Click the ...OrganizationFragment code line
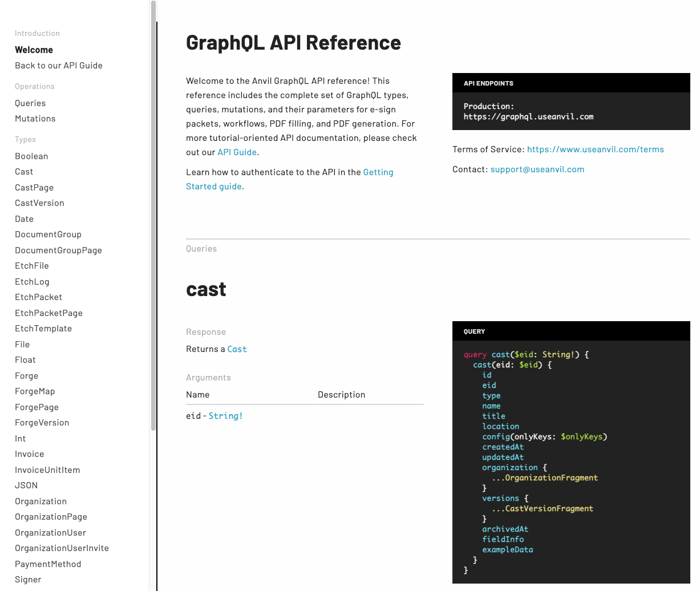This screenshot has width=700, height=591. click(544, 477)
